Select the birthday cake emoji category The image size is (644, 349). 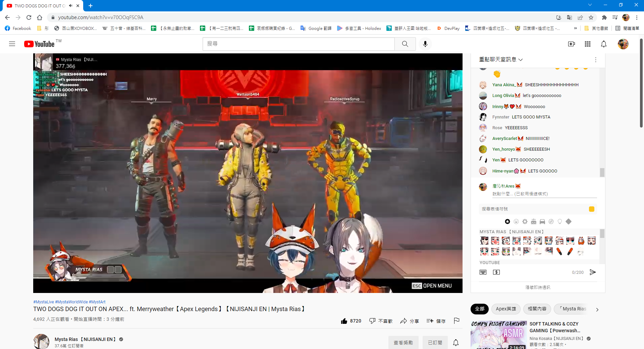534,221
